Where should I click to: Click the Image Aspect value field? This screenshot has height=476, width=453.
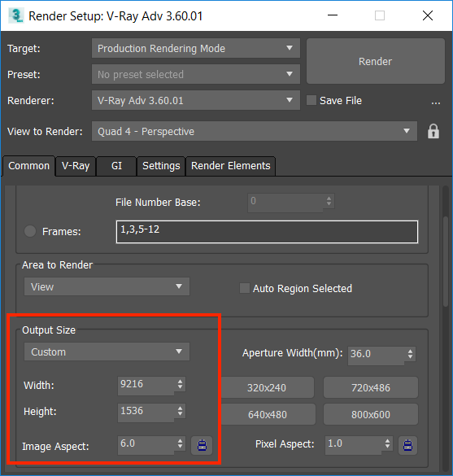[x=146, y=444]
